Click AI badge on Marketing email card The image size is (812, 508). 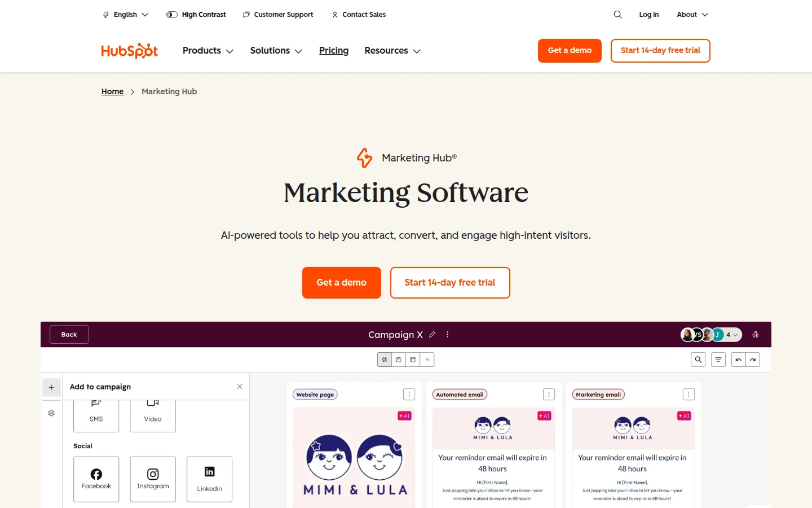[683, 416]
